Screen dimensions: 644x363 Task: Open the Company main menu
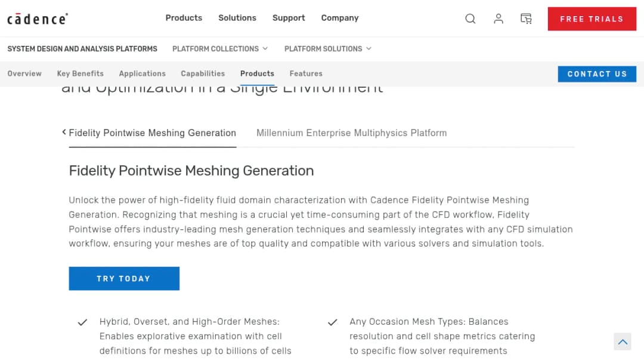340,18
